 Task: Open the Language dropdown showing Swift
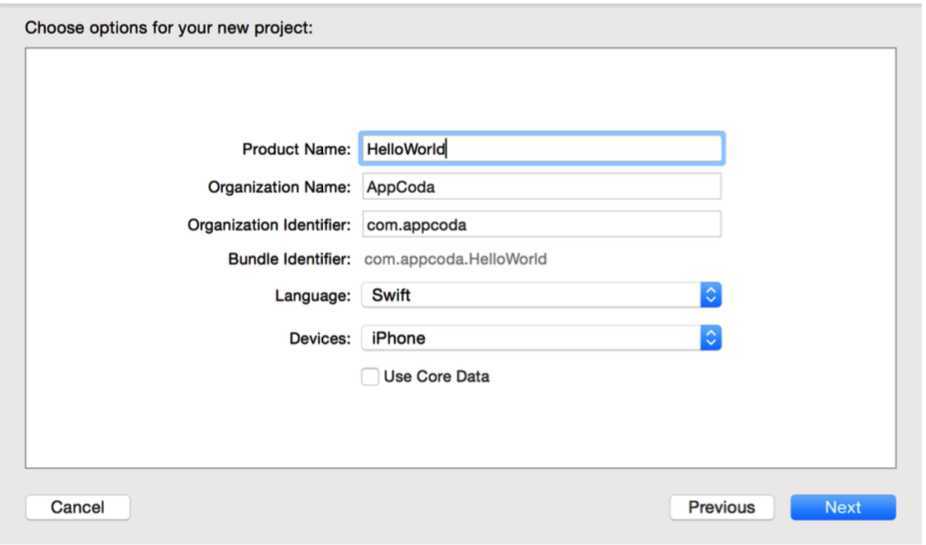tap(530, 295)
